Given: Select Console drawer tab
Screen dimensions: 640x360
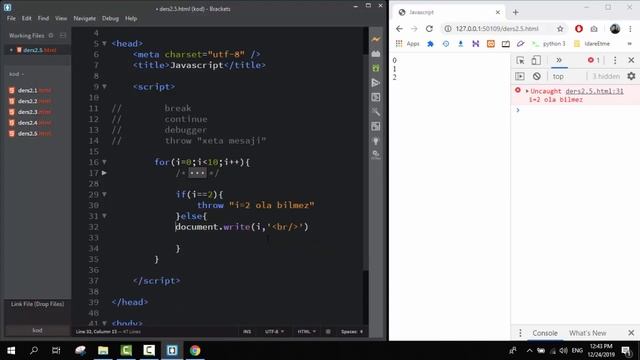Looking at the screenshot, I should point(544,333).
